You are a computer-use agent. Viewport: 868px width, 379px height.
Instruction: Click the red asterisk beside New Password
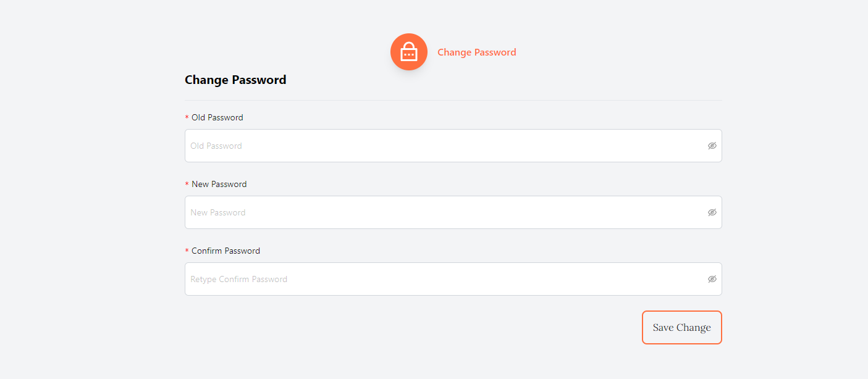187,185
